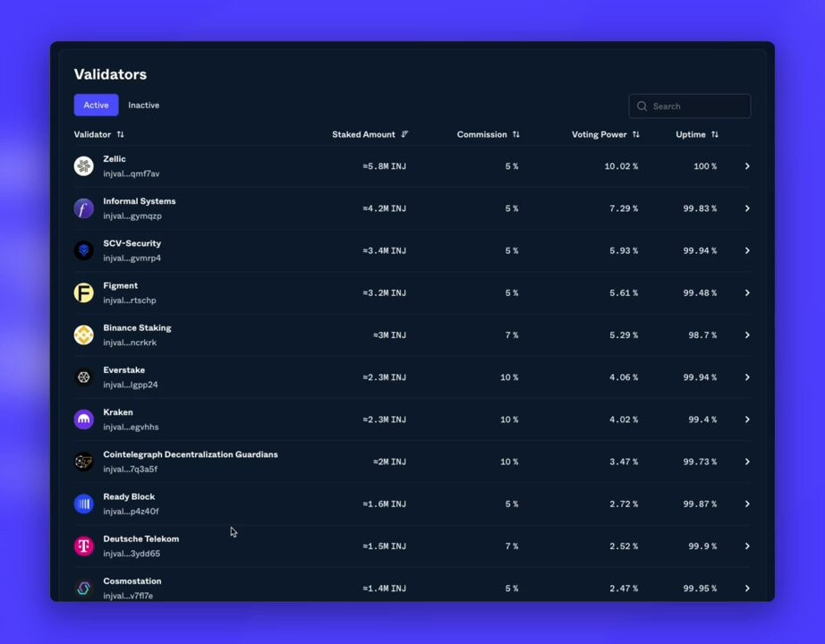Click the Staked Amount column header

click(363, 135)
